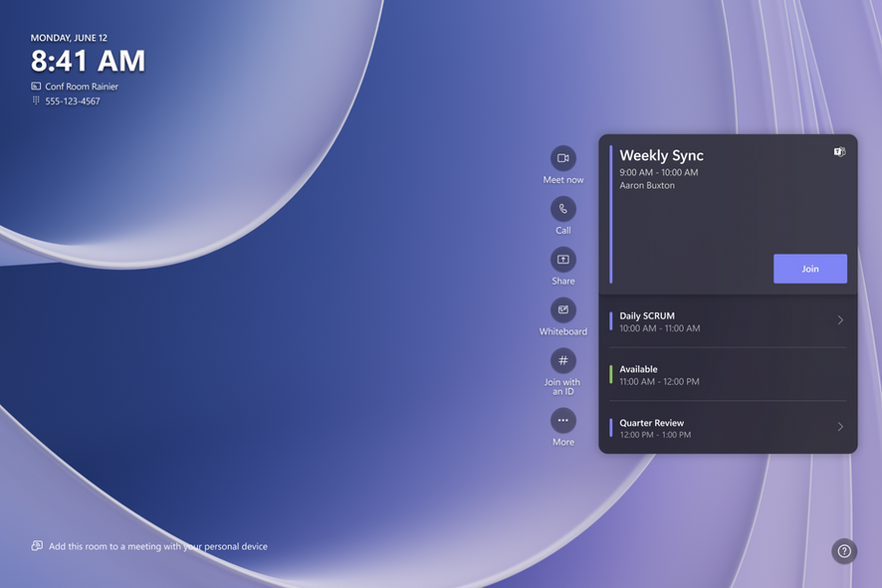This screenshot has width=882, height=588.
Task: Start an instant meeting with Meet now
Action: 563,158
